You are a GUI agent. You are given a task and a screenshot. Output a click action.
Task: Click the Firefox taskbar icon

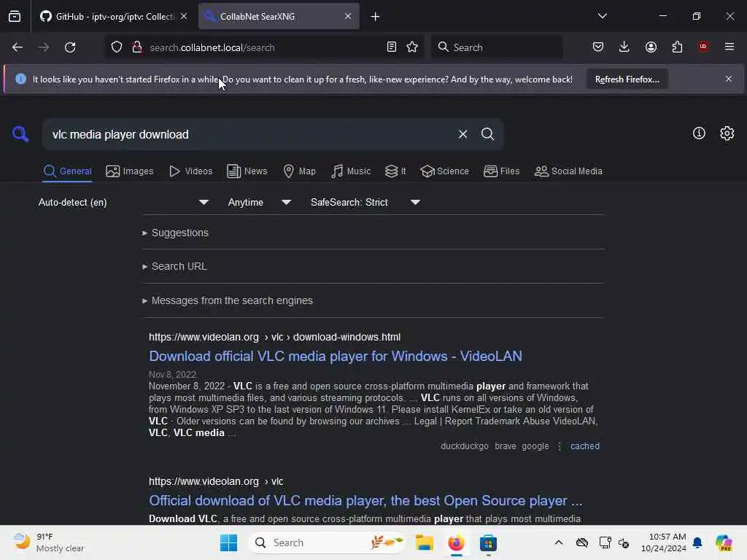tap(456, 542)
